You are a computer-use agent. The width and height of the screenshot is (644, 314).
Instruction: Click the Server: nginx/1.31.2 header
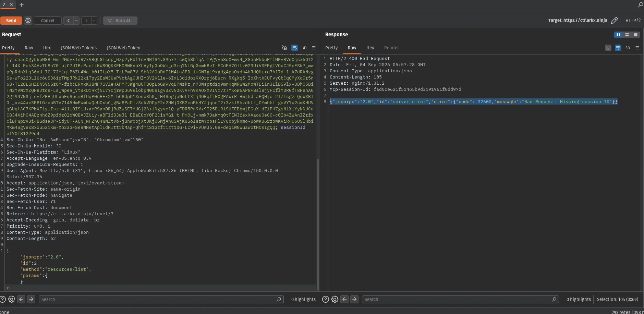tap(357, 83)
